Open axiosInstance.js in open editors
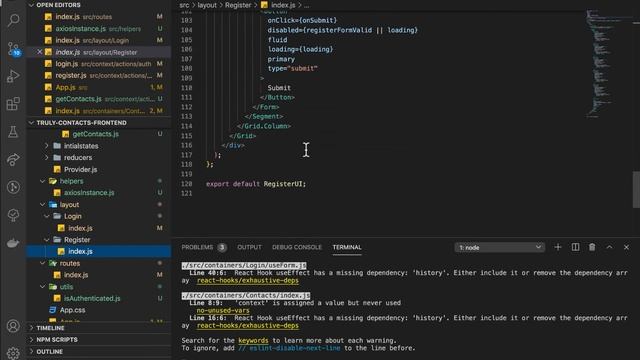Screen dimensions: 640x360 99,29
